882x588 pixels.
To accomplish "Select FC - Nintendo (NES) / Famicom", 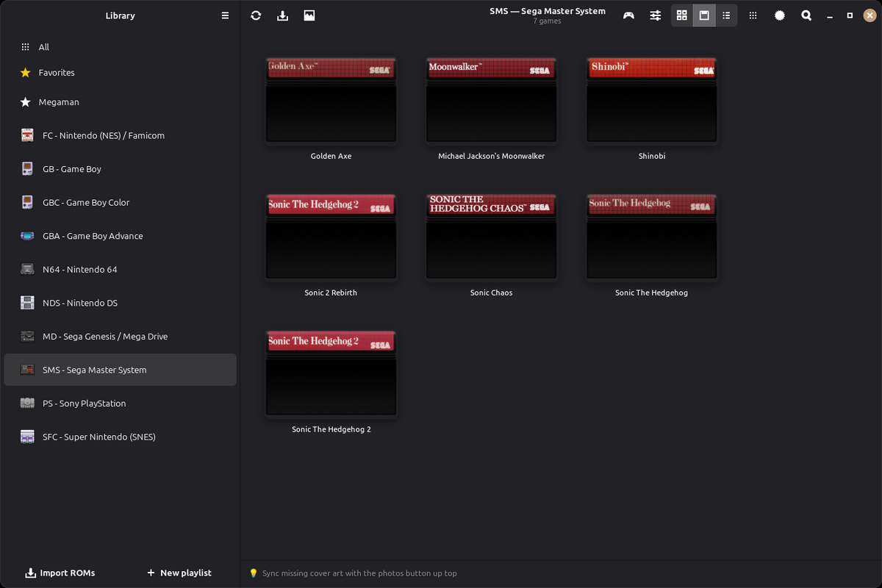I will [x=120, y=135].
